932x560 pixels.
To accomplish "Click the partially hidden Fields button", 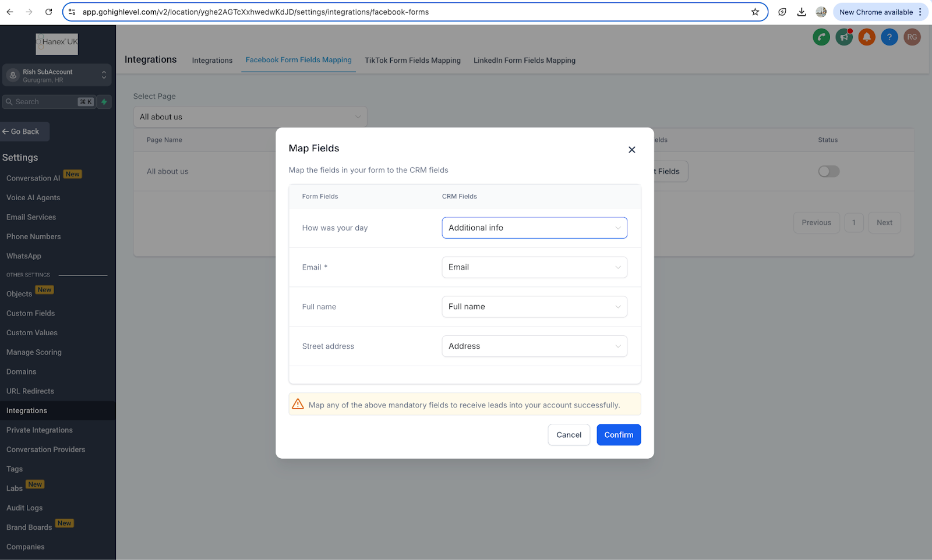I will (671, 171).
